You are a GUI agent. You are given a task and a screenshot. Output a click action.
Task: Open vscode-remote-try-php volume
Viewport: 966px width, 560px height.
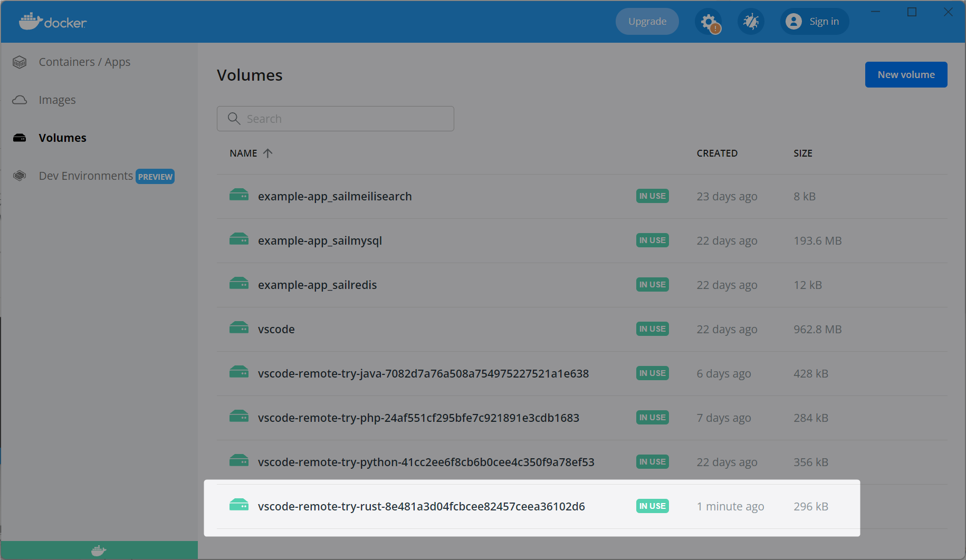[x=419, y=418]
